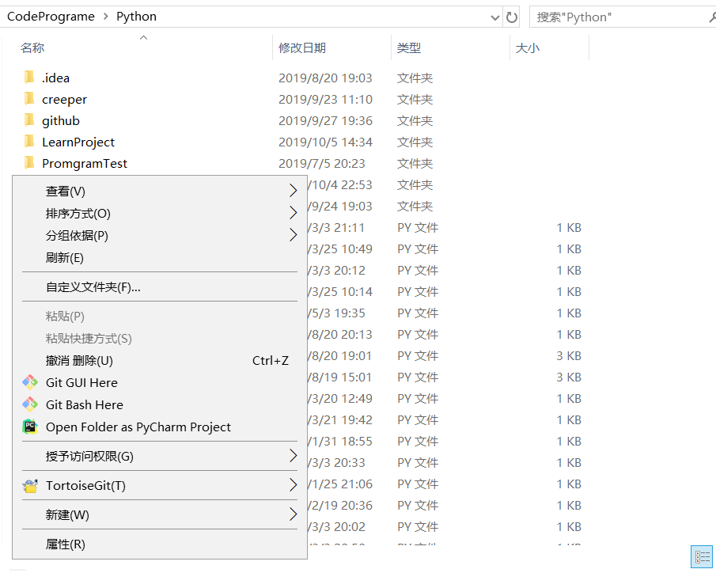Click CodePrograme breadcrumb in address bar
Image resolution: width=716 pixels, height=588 pixels.
(51, 17)
